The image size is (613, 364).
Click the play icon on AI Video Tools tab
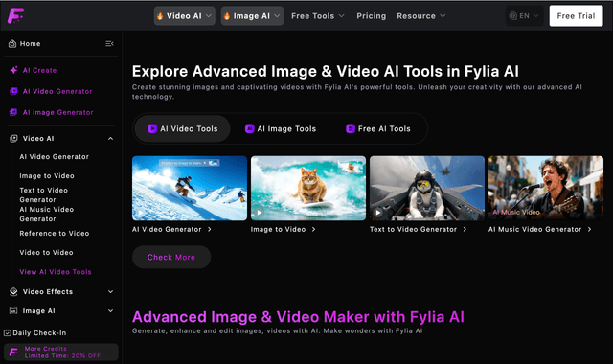tap(152, 128)
